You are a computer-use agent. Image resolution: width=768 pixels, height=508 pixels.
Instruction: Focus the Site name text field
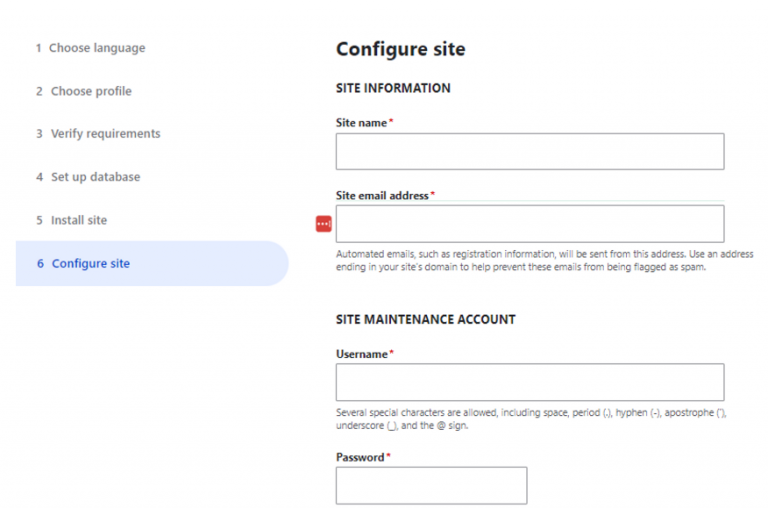coord(529,152)
